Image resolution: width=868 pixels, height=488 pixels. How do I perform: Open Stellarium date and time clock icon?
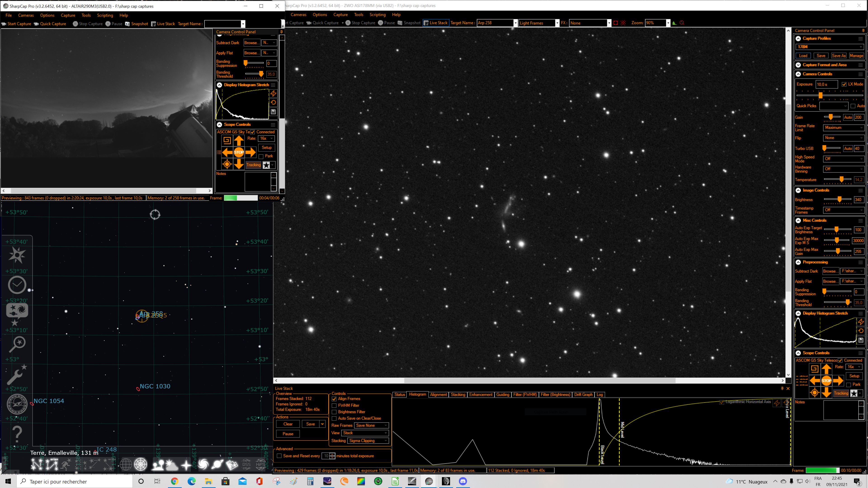point(17,285)
